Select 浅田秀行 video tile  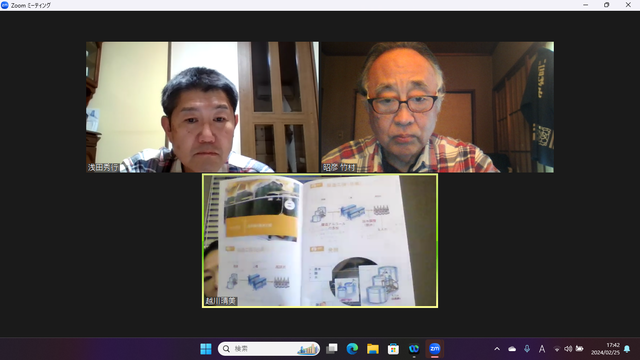click(x=202, y=107)
